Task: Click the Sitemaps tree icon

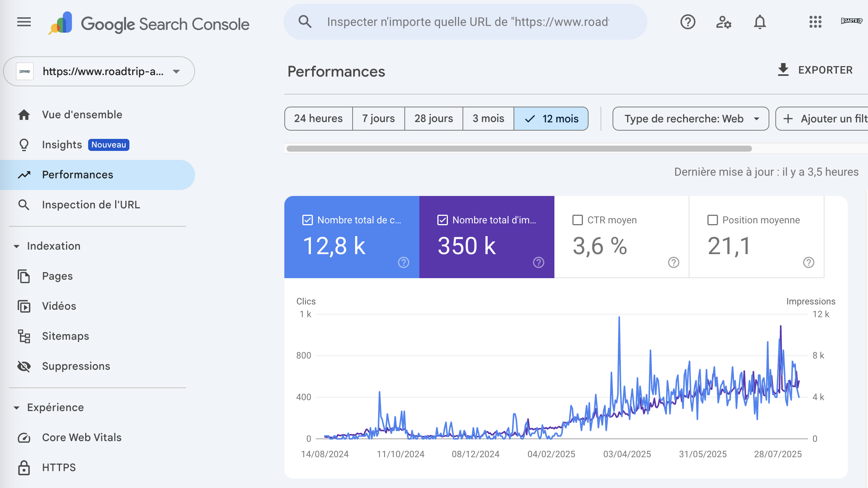Action: pyautogui.click(x=24, y=336)
